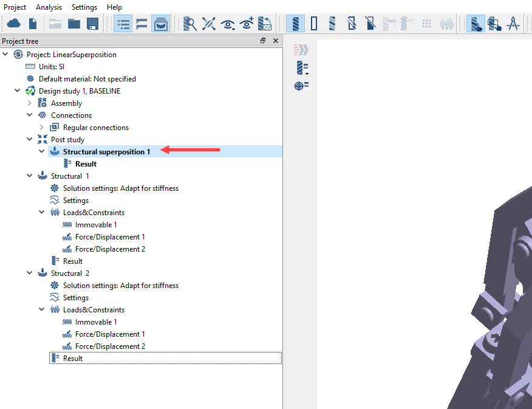The image size is (532, 409).
Task: Expand the Assembly tree node
Action: [30, 103]
